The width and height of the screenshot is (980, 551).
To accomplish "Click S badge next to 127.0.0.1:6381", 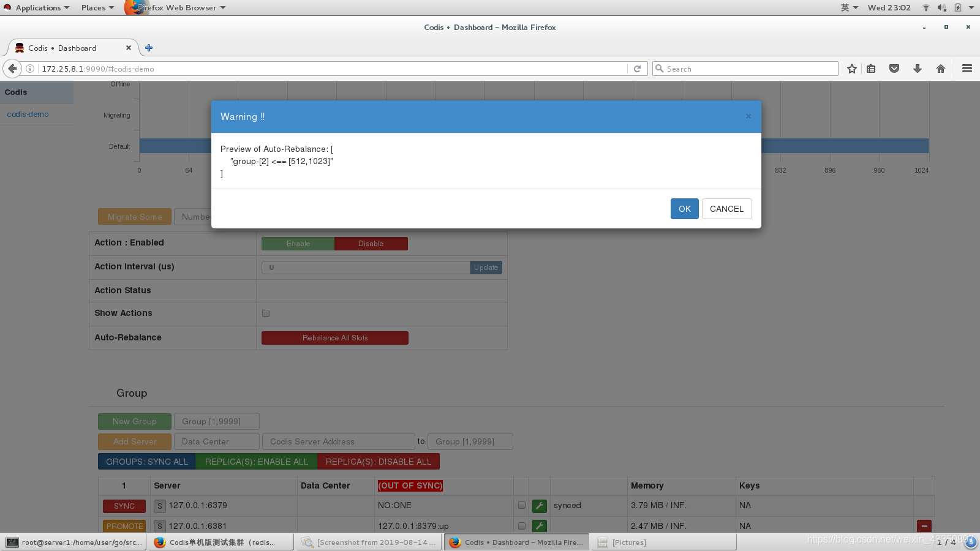I will click(x=160, y=526).
